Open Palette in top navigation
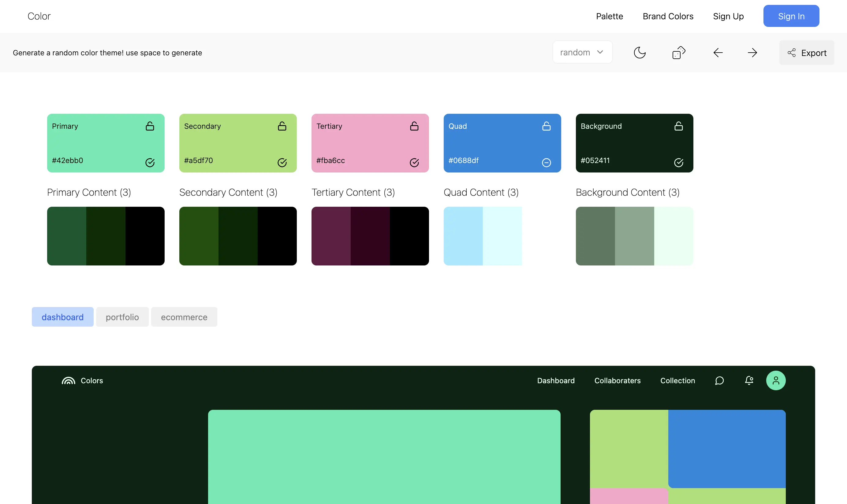The width and height of the screenshot is (847, 504). (610, 16)
